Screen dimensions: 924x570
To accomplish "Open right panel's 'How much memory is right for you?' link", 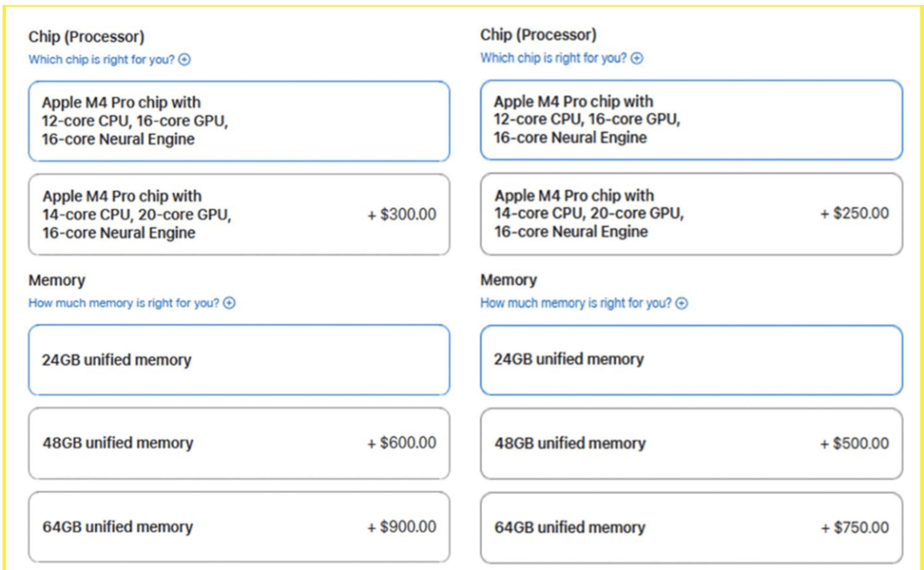I will coord(576,304).
